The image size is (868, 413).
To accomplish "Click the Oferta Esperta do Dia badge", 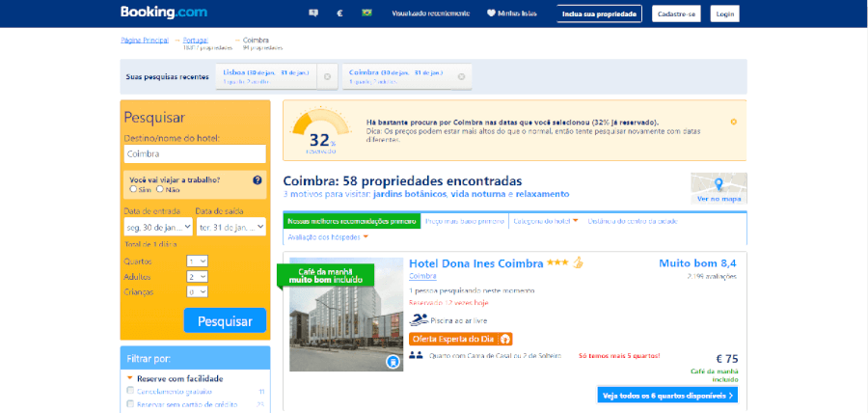I will pos(461,339).
